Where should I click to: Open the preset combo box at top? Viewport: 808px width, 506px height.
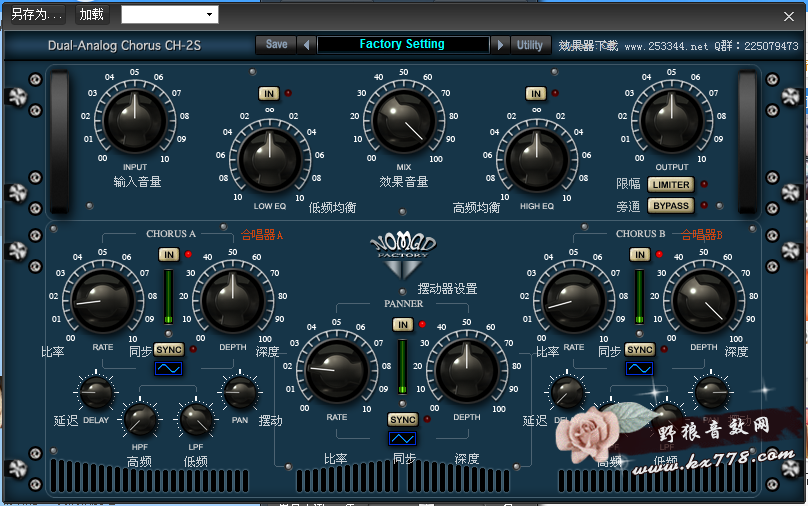pos(170,14)
